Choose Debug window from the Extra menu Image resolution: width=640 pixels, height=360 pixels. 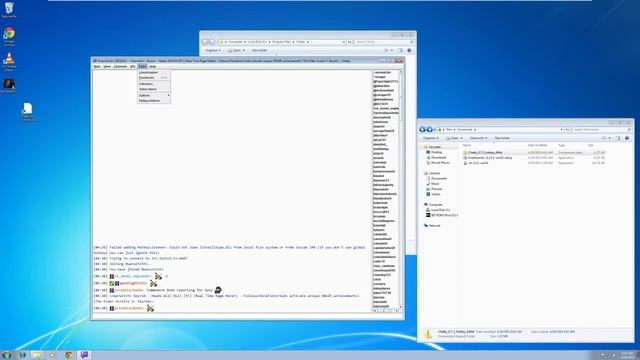154,100
